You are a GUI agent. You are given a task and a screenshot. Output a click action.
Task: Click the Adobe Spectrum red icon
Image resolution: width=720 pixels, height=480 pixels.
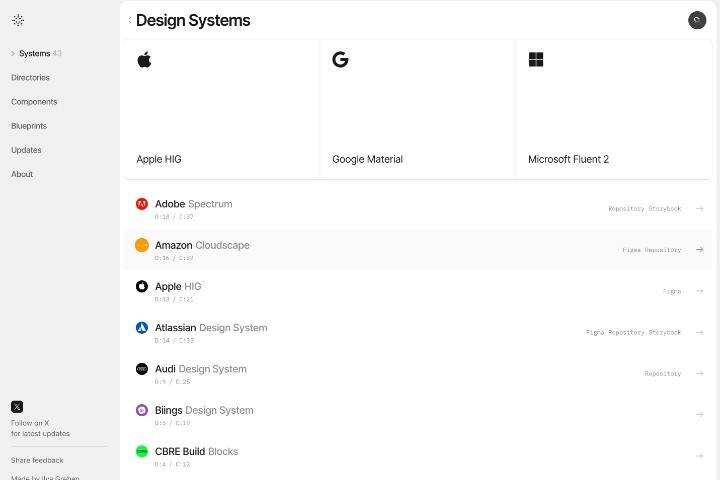(x=142, y=204)
